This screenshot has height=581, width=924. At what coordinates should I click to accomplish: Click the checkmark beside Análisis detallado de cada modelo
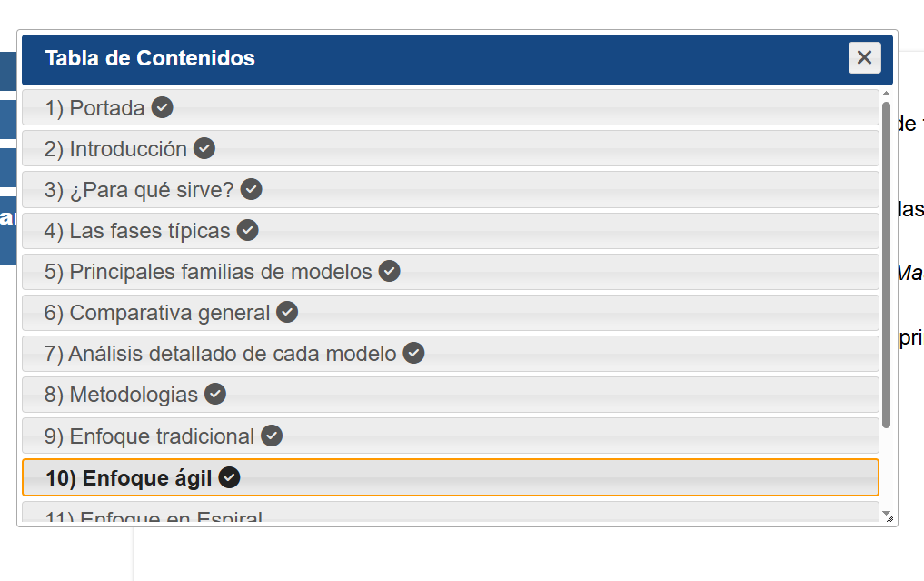point(413,353)
